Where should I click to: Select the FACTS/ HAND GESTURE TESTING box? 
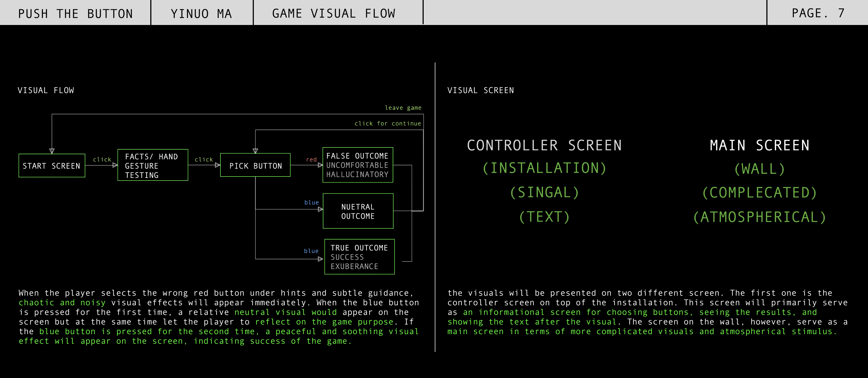click(x=153, y=165)
